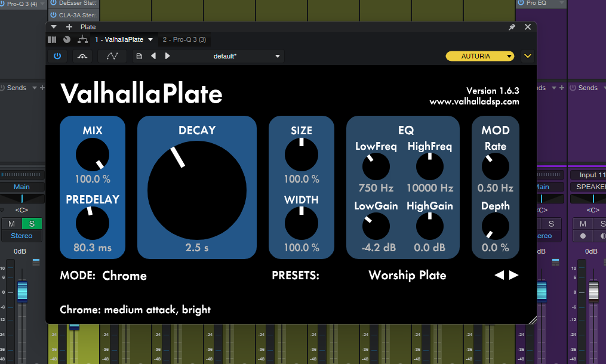The image size is (606, 364).
Task: Open dropdown arrow next to Pro-Q 3 (4)
Action: (42, 4)
